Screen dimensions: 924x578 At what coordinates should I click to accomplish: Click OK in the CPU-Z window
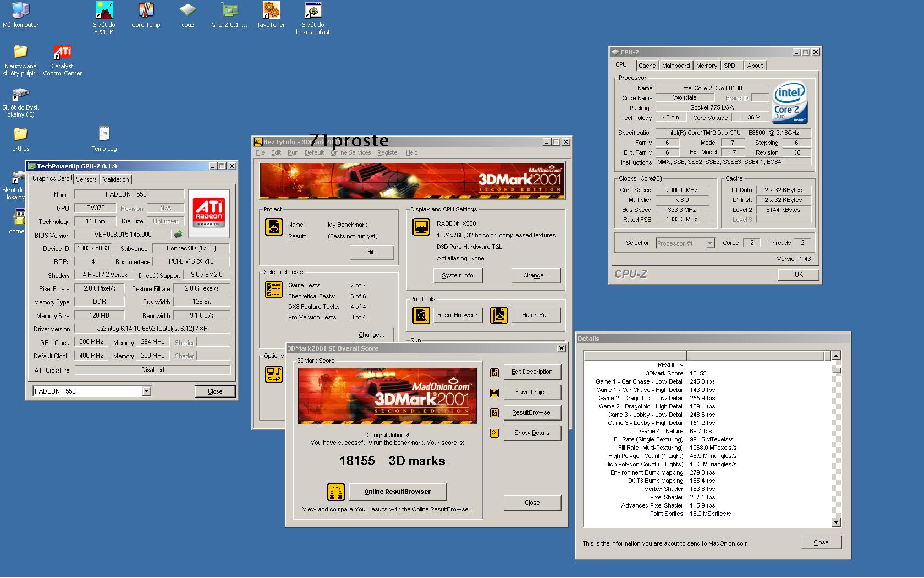click(x=799, y=274)
